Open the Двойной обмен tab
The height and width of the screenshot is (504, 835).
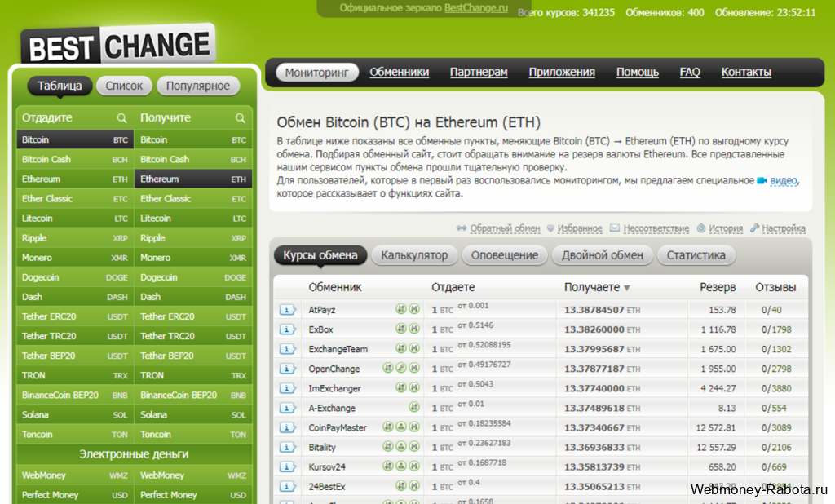[603, 255]
